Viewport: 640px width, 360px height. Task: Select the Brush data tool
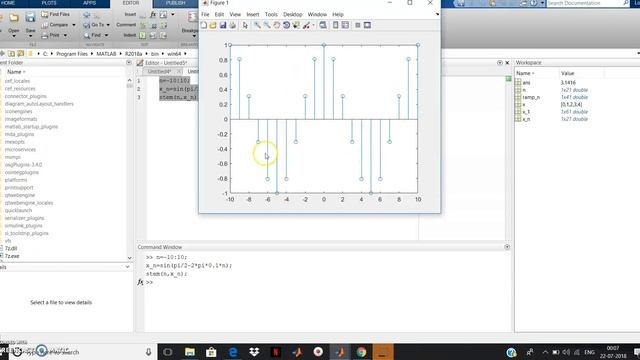pos(306,25)
